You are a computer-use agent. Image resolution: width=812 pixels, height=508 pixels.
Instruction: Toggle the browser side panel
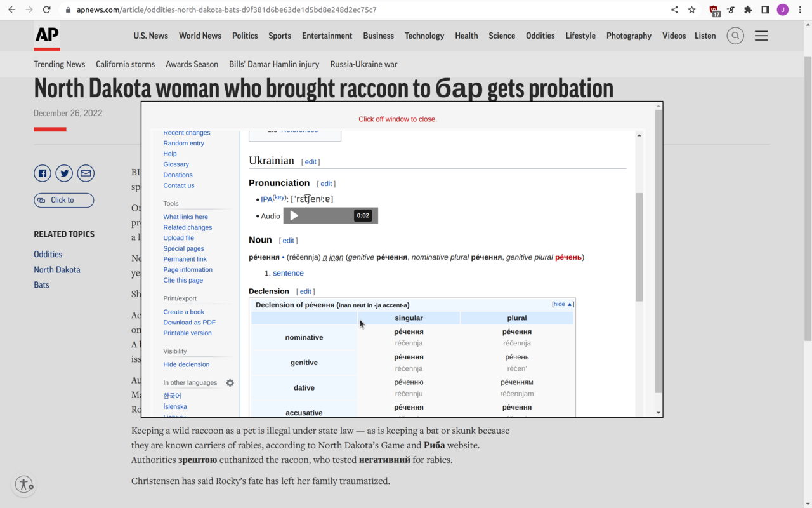(766, 10)
